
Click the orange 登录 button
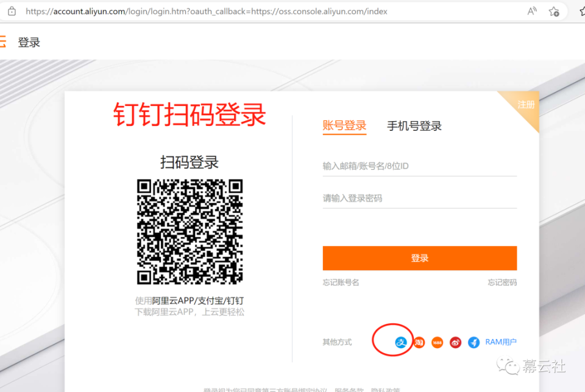(419, 258)
